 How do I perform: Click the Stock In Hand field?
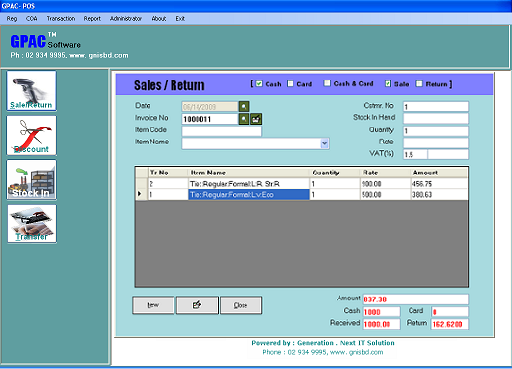click(436, 118)
